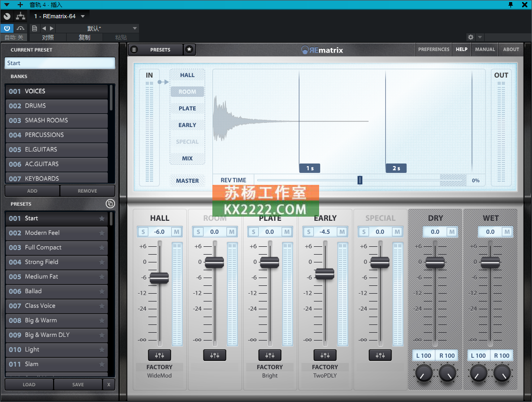Favorite the Ballad preset star
This screenshot has width=532, height=402.
coord(102,291)
